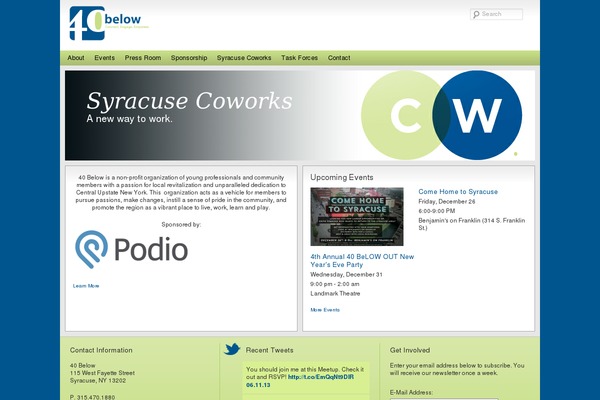Open the Come Home to Syracuse link
The height and width of the screenshot is (400, 600).
click(458, 192)
